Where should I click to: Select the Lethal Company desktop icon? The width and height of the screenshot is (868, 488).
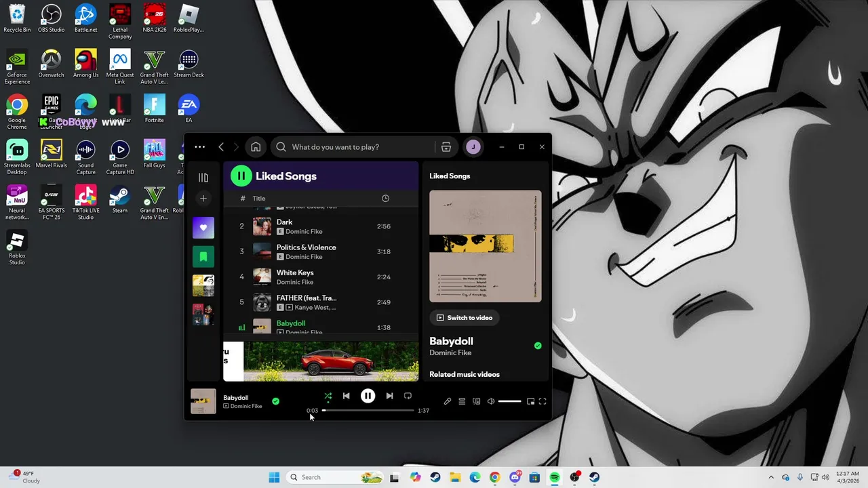coord(120,22)
